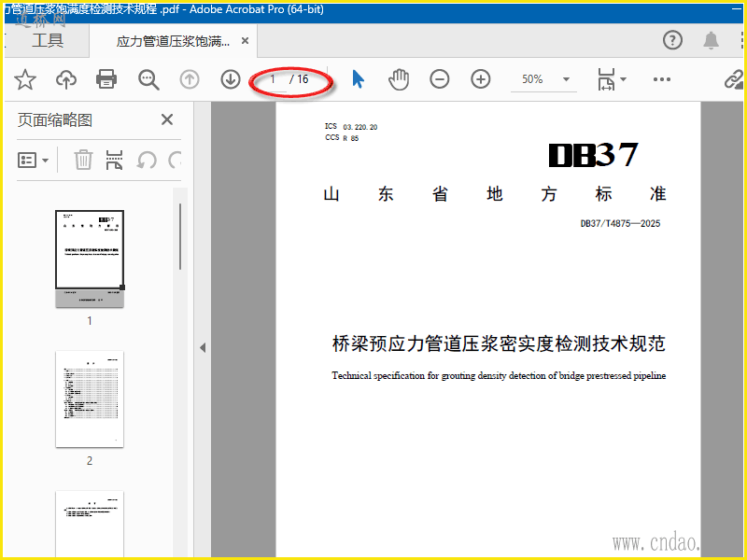Viewport: 747px width, 560px height.
Task: Click the fit-width page display icon
Action: 606,79
